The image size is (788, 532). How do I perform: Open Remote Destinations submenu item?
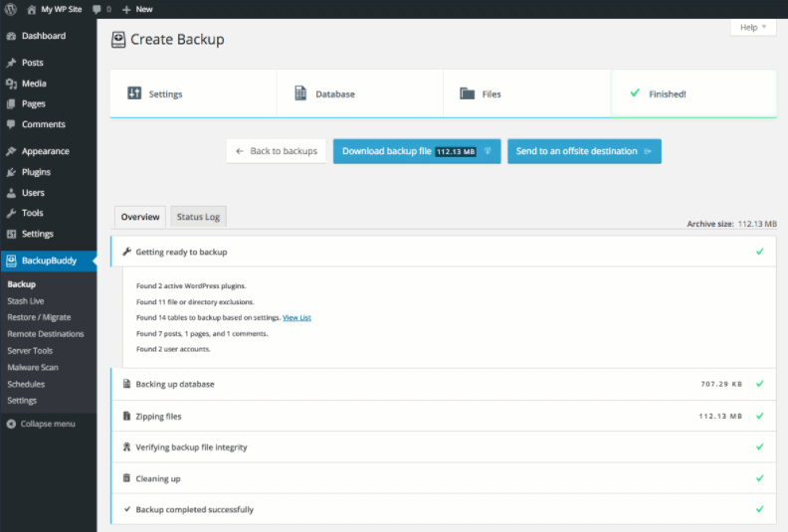coord(46,334)
